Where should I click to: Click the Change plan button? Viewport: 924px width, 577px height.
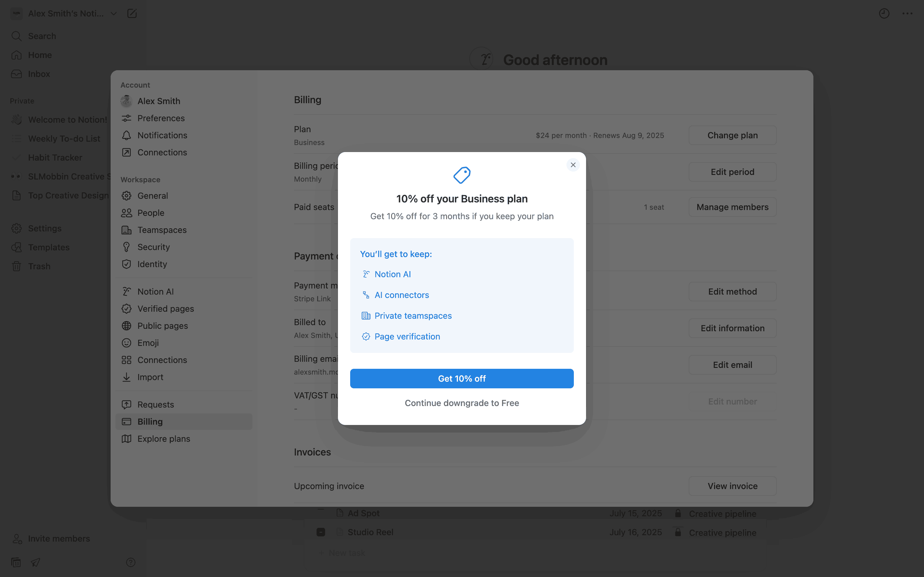732,136
